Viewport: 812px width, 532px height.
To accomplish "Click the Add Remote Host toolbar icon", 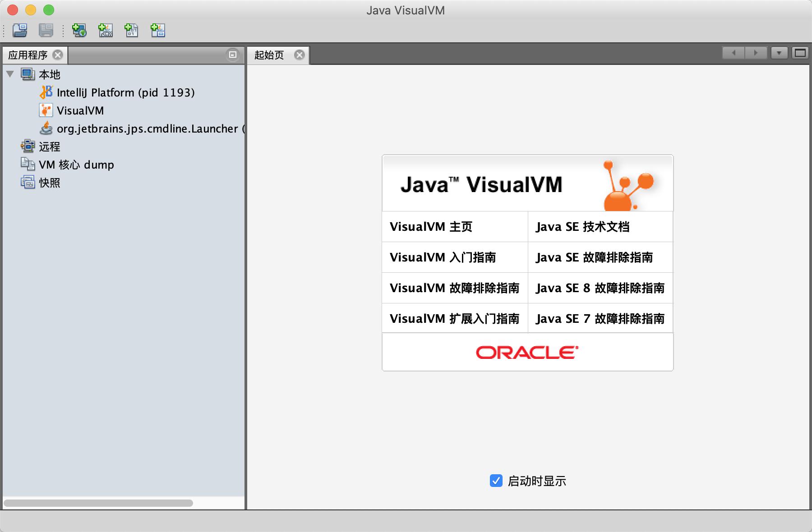I will pos(79,30).
